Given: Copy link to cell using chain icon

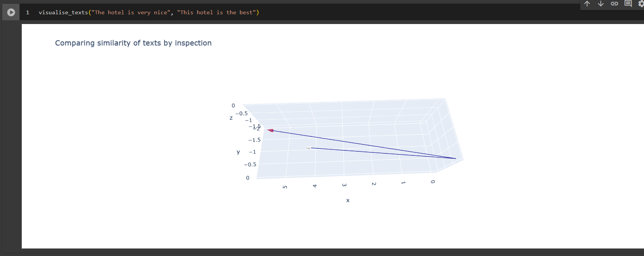Looking at the screenshot, I should (614, 4).
